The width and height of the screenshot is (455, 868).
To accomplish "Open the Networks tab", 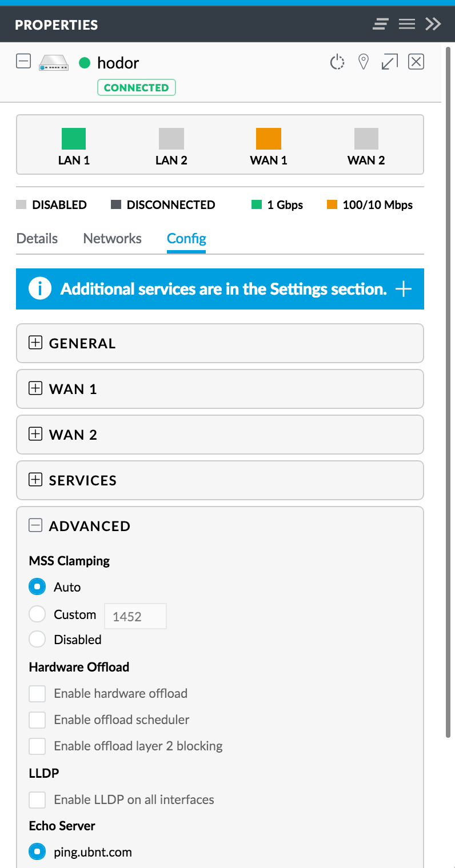I will click(x=113, y=238).
